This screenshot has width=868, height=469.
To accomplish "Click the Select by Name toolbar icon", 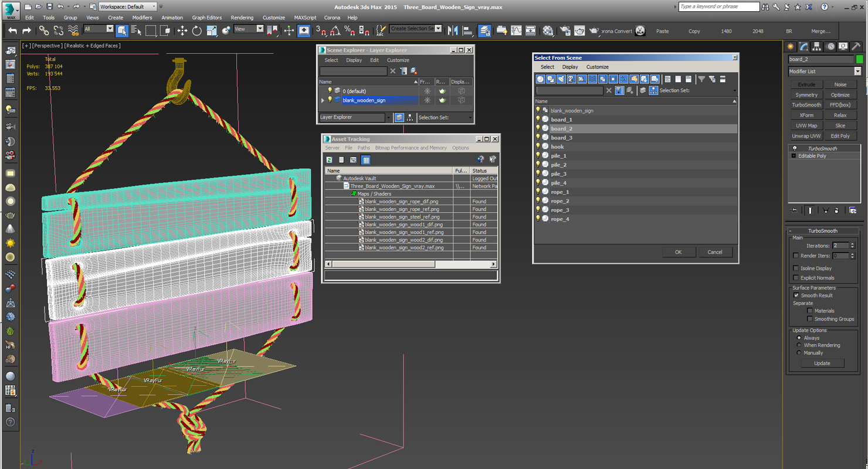I will [136, 30].
